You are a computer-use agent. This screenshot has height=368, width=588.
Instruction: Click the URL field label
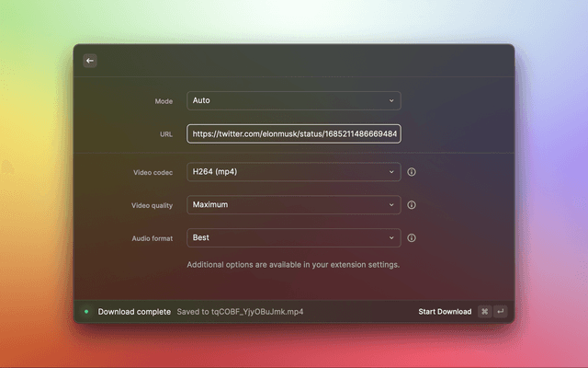pyautogui.click(x=165, y=134)
